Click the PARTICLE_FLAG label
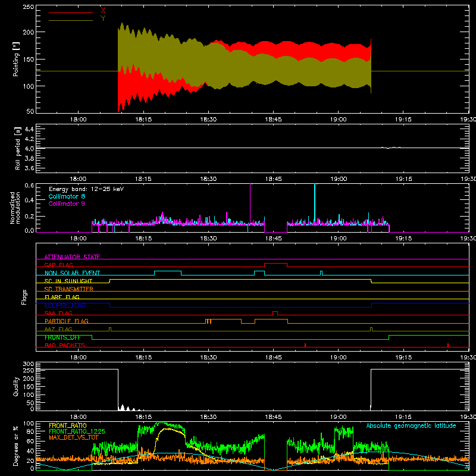 click(x=67, y=321)
